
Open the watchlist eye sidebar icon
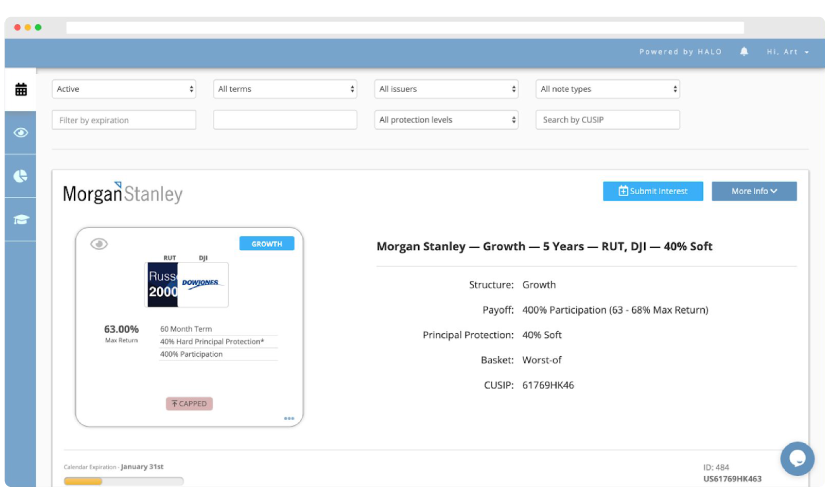tap(21, 132)
